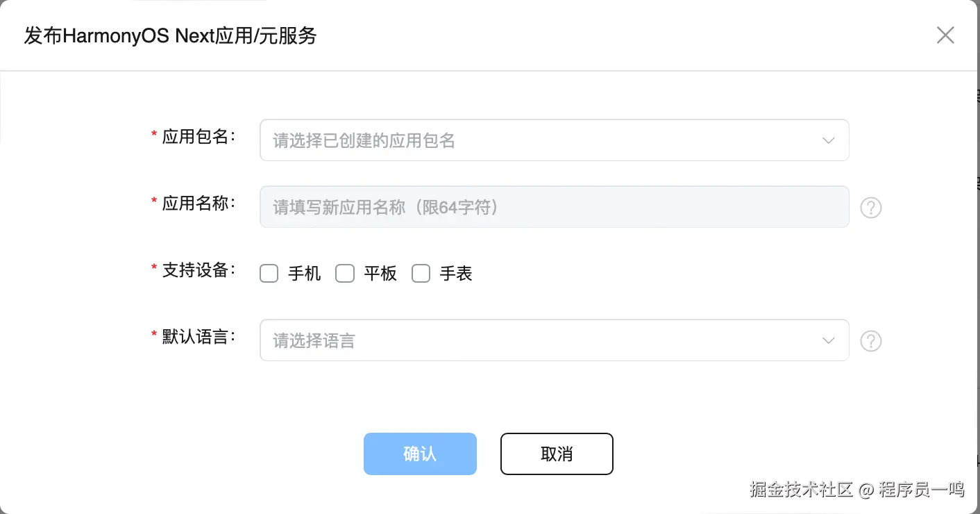Tick the 平板 device checkbox

click(345, 274)
